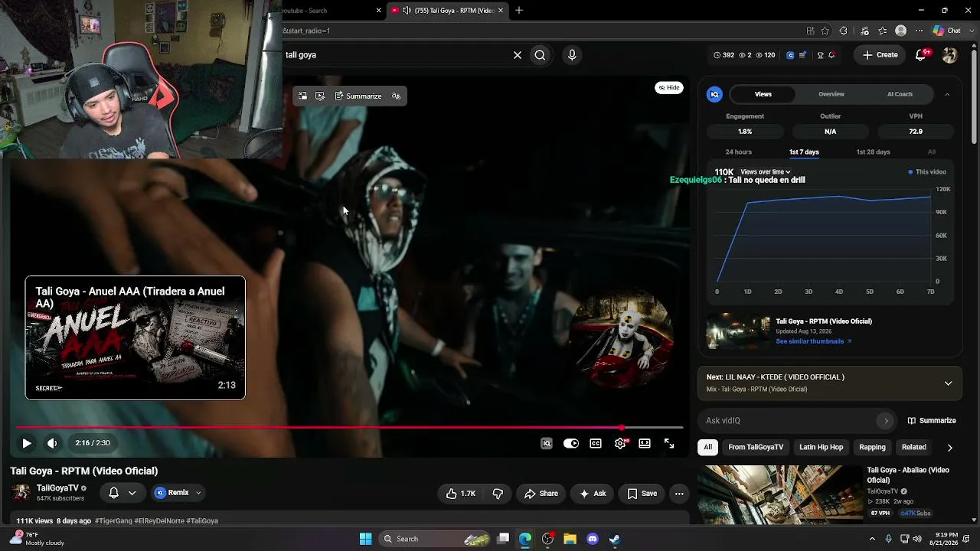Mute the video player volume

(52, 443)
